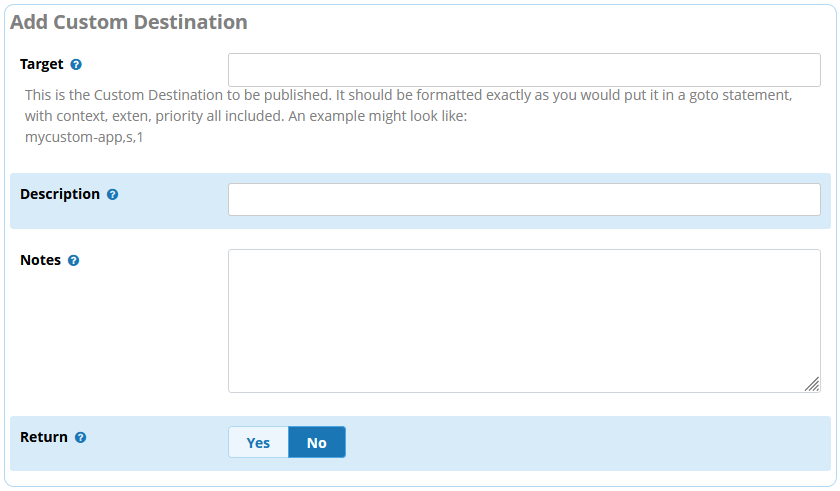The height and width of the screenshot is (491, 840).
Task: Click the Add Custom Destination heading
Action: (x=129, y=22)
